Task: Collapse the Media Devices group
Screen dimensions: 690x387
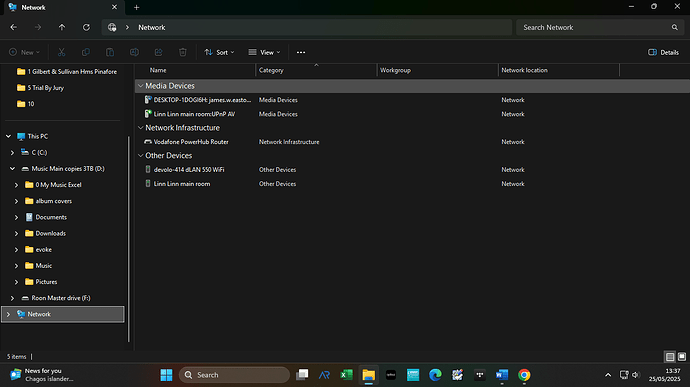Action: tap(140, 86)
